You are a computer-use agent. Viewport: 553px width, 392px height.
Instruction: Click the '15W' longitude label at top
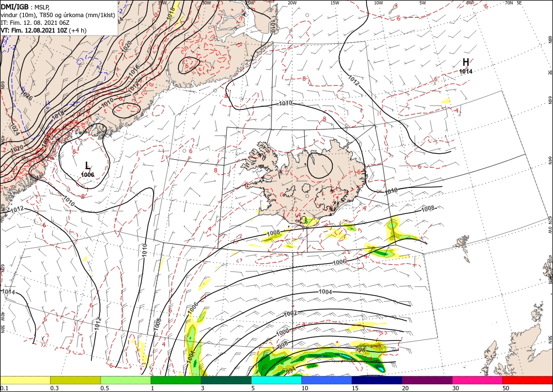[335, 3]
